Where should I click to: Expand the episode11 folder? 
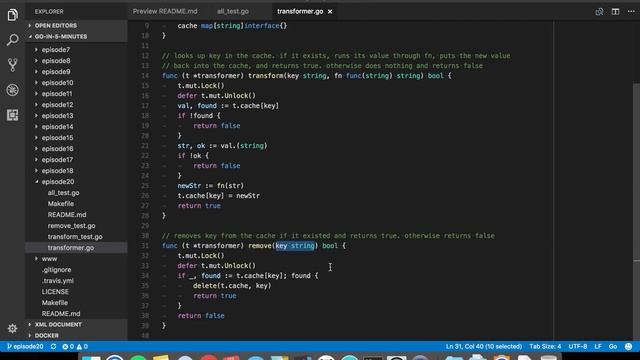coord(76,93)
